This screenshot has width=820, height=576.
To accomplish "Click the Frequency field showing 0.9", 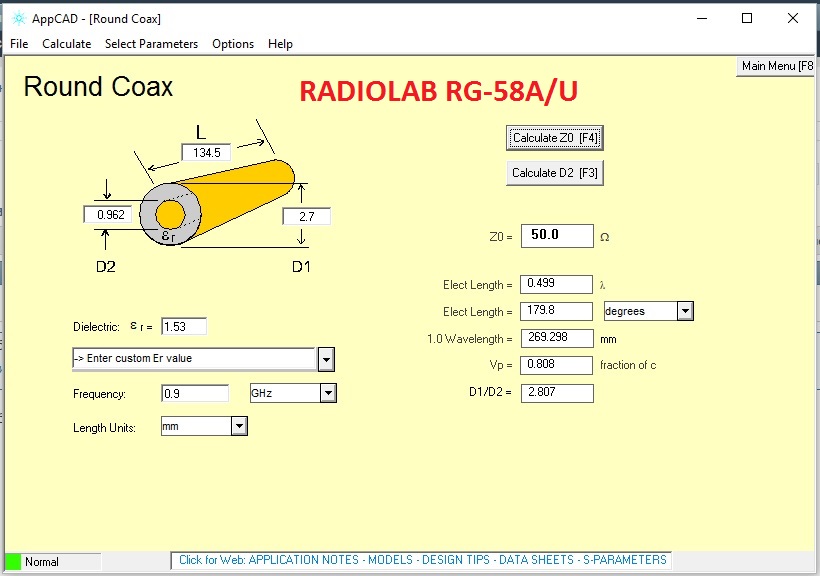I will tap(195, 393).
